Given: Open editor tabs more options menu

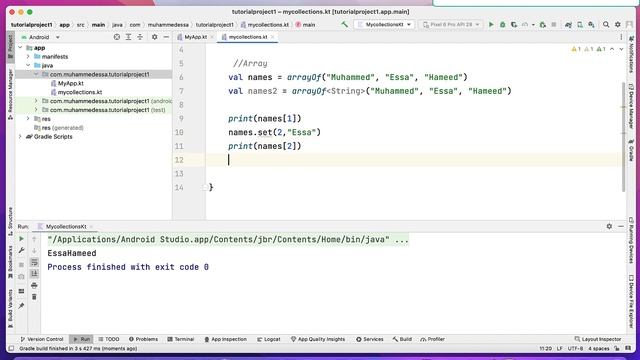Looking at the screenshot, I should 621,37.
